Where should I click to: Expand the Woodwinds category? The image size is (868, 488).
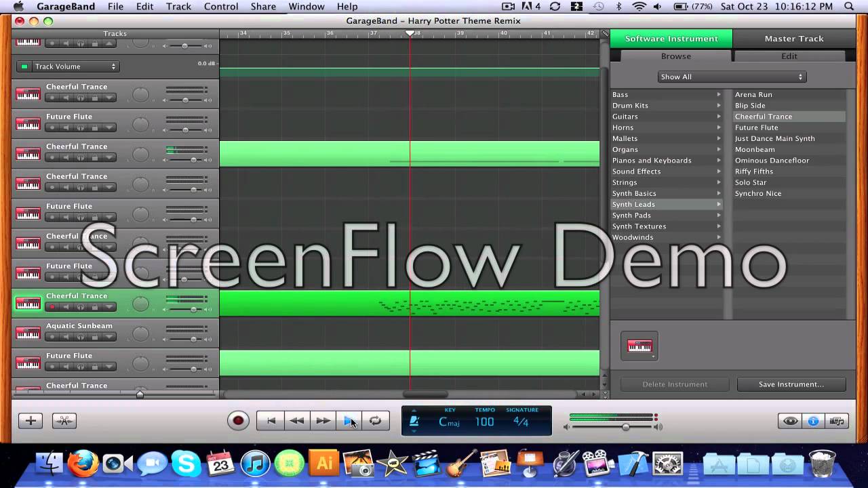[666, 237]
